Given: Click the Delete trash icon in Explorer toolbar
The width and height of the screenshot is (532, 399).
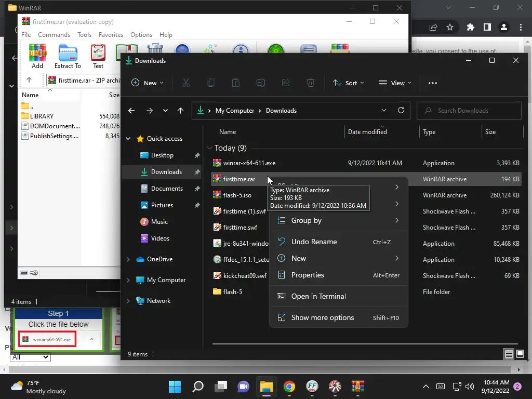Looking at the screenshot, I should (311, 83).
